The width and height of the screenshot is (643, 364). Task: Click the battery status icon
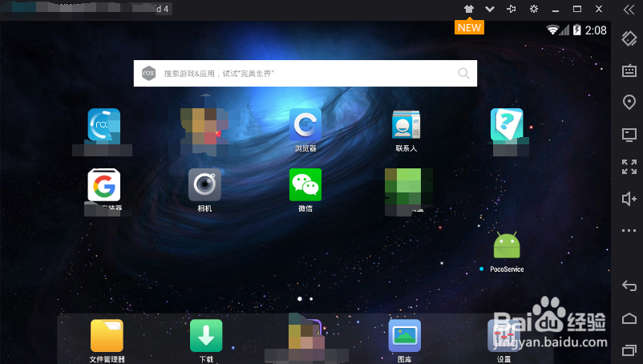(577, 30)
